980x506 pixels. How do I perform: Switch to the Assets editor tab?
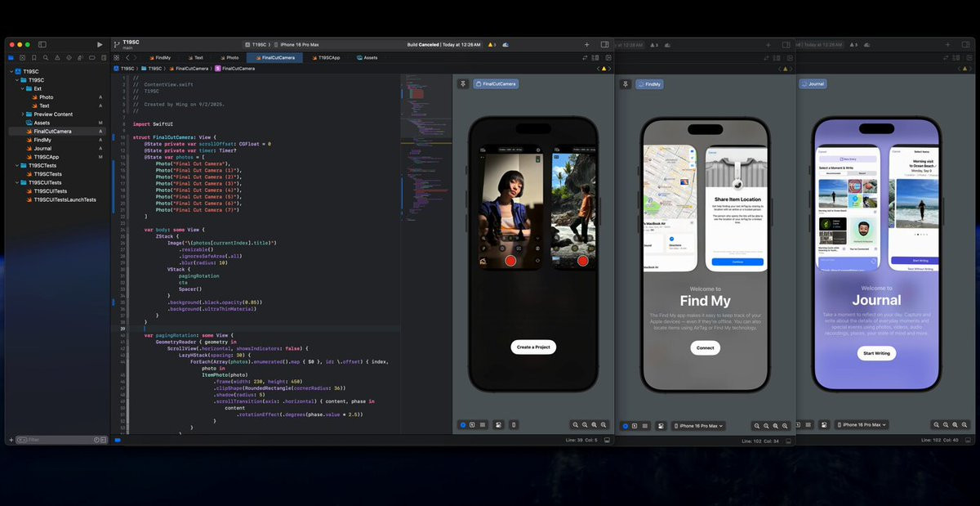367,58
